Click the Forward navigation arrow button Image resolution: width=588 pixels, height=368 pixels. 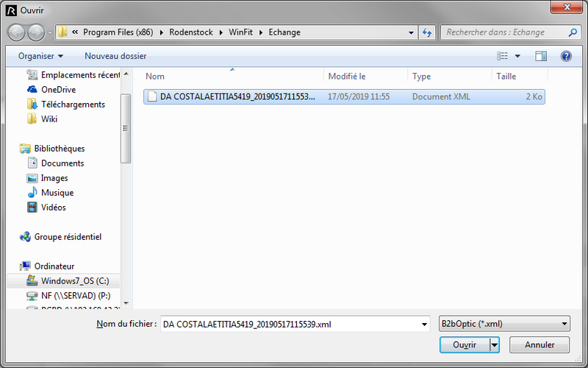click(x=36, y=32)
